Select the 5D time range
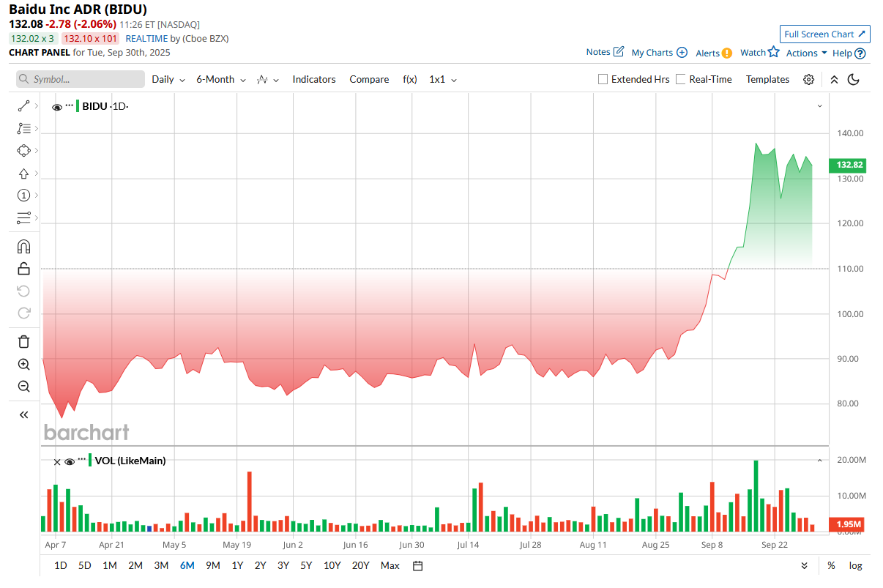Screen dimensions: 883x588 point(85,565)
